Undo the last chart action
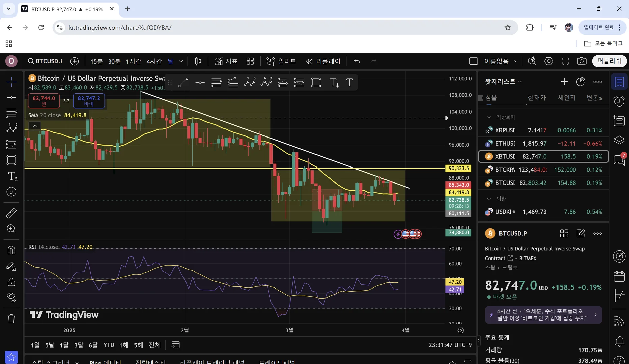Viewport: 629px width, 364px height. [x=357, y=61]
